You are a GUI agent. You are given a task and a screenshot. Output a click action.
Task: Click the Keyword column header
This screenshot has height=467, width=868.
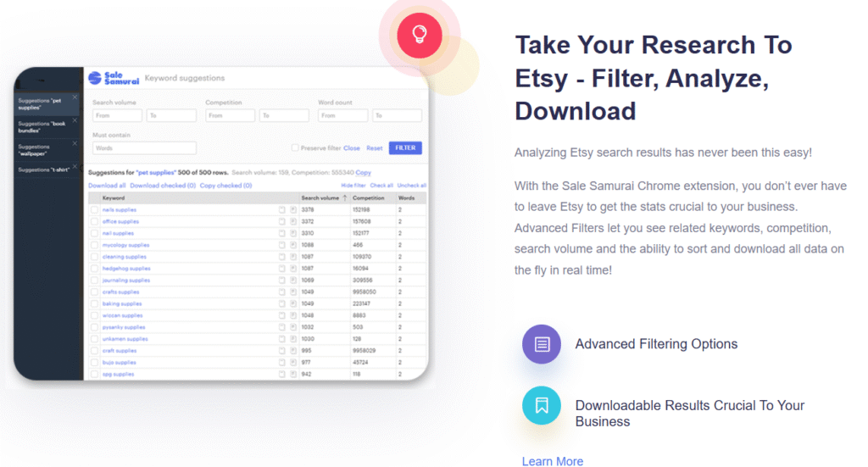coord(114,197)
